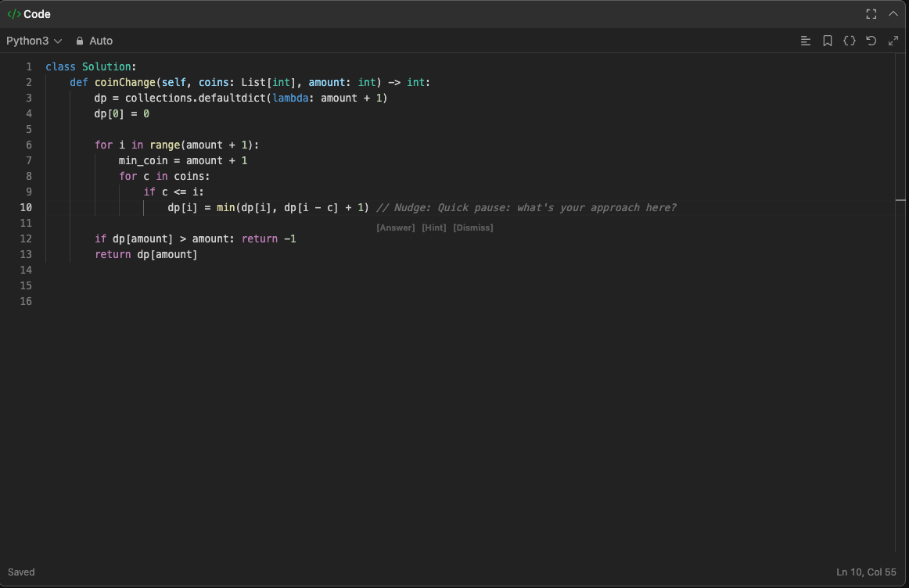Click the curly braces icon
909x588 pixels.
pyautogui.click(x=850, y=41)
